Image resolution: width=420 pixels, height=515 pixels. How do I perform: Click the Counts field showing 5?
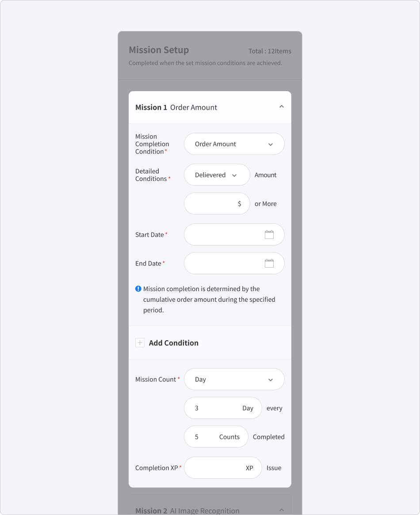coord(216,437)
